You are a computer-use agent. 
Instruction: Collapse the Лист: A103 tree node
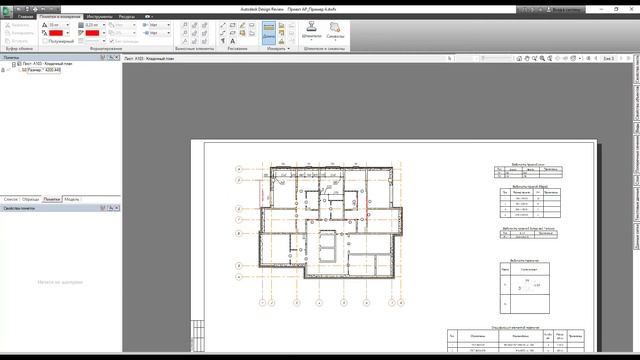coord(13,64)
